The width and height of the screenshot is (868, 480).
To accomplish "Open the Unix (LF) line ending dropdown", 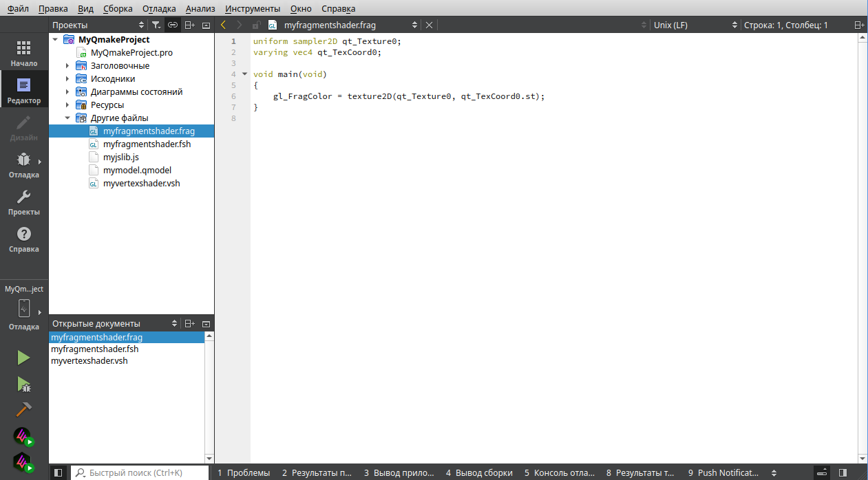I will pyautogui.click(x=694, y=25).
